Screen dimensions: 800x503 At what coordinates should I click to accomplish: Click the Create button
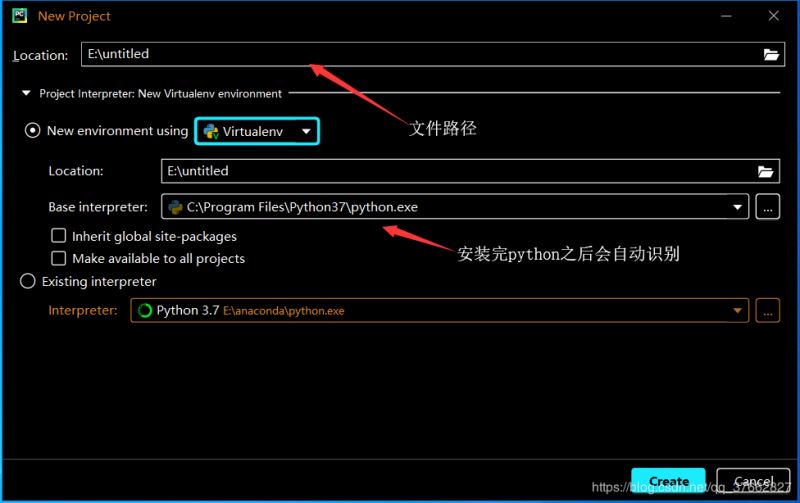coord(668,481)
